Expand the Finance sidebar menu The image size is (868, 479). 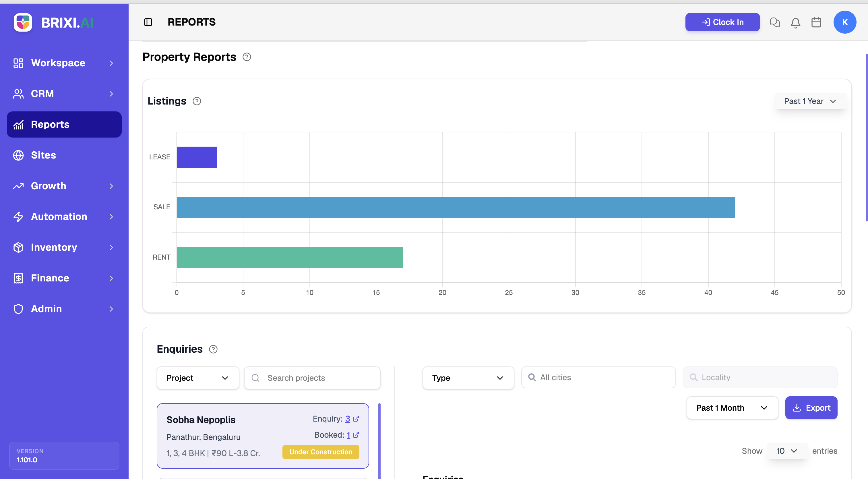tap(64, 278)
